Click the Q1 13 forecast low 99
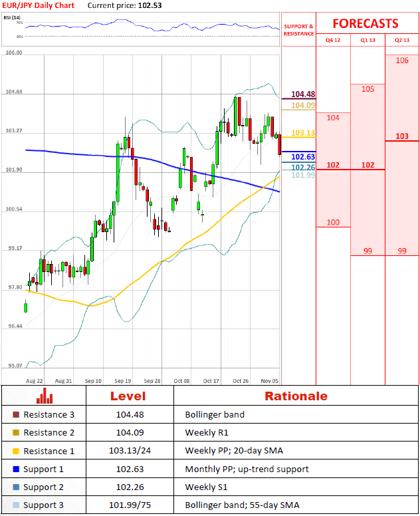Image resolution: width=420 pixels, height=516 pixels. coord(367,251)
